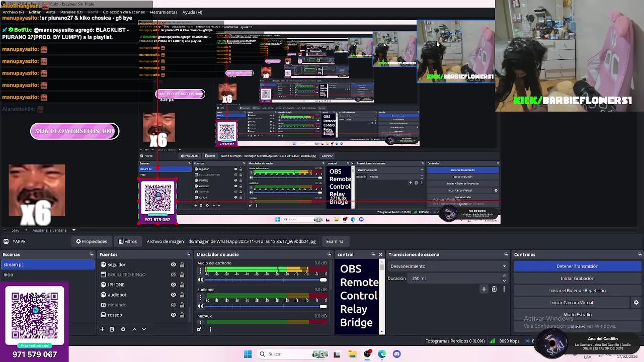644x362 pixels.
Task: Move source up with arrow icon
Action: [134, 329]
